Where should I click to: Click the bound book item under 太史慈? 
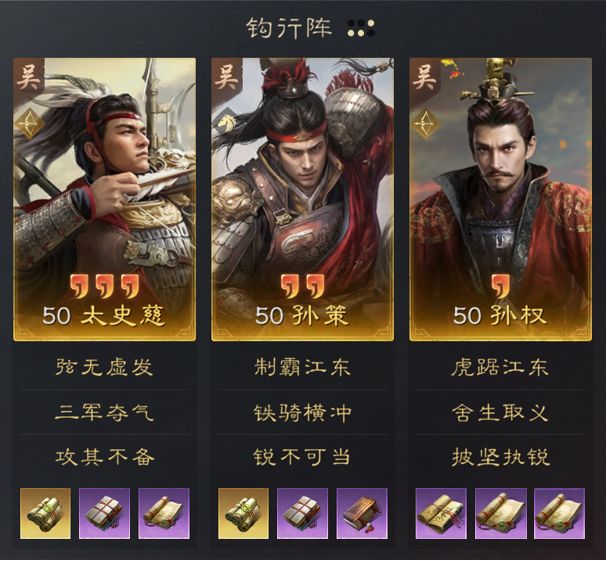105,513
